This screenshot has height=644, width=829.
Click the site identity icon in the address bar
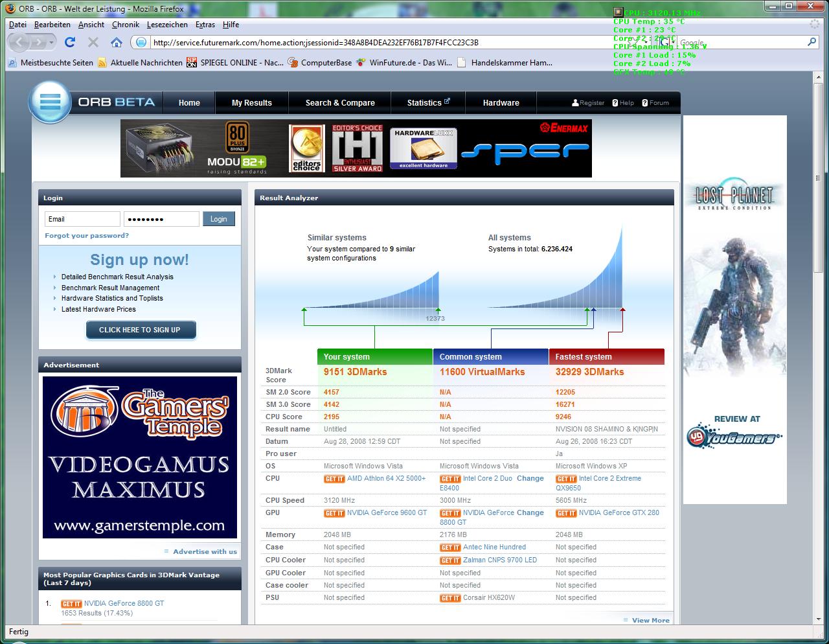click(140, 42)
